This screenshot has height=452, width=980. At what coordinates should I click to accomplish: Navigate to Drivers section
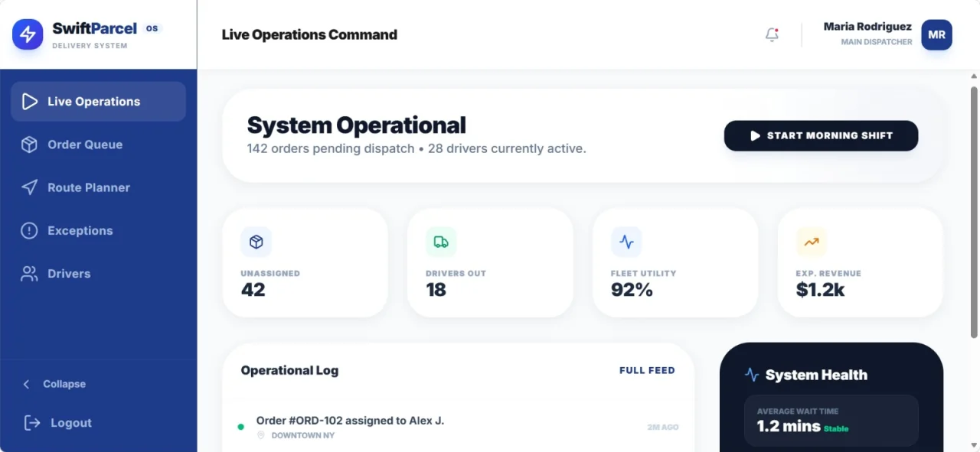(98, 273)
